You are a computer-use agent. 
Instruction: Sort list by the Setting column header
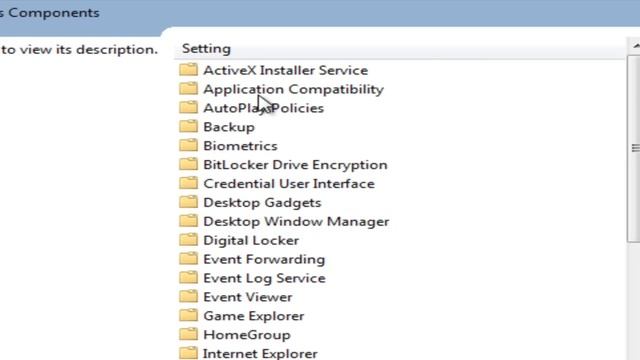tap(400, 49)
